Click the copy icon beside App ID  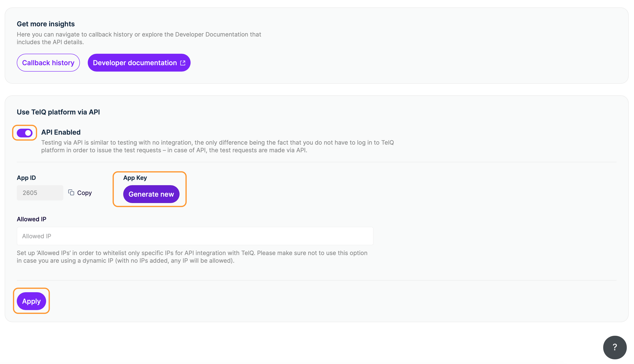point(71,192)
